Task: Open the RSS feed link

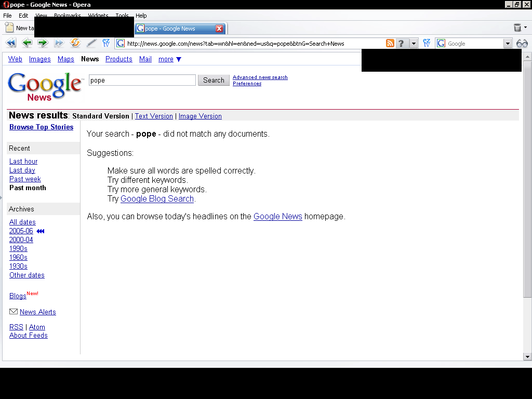Action: tap(16, 327)
